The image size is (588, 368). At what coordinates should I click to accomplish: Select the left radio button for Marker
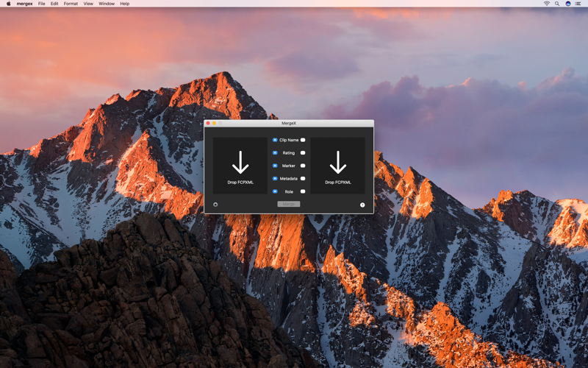tap(275, 166)
